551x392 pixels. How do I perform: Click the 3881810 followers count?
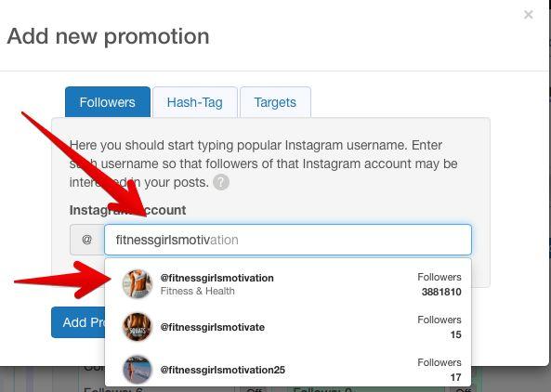coord(441,292)
